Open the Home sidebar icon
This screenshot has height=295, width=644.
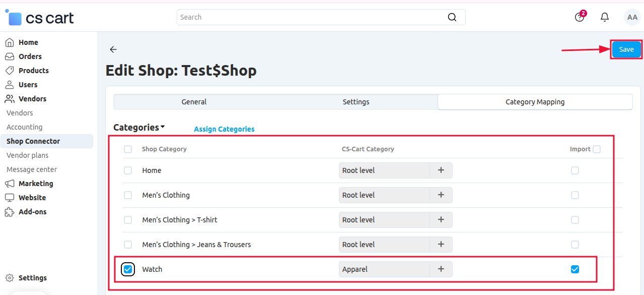tap(9, 42)
